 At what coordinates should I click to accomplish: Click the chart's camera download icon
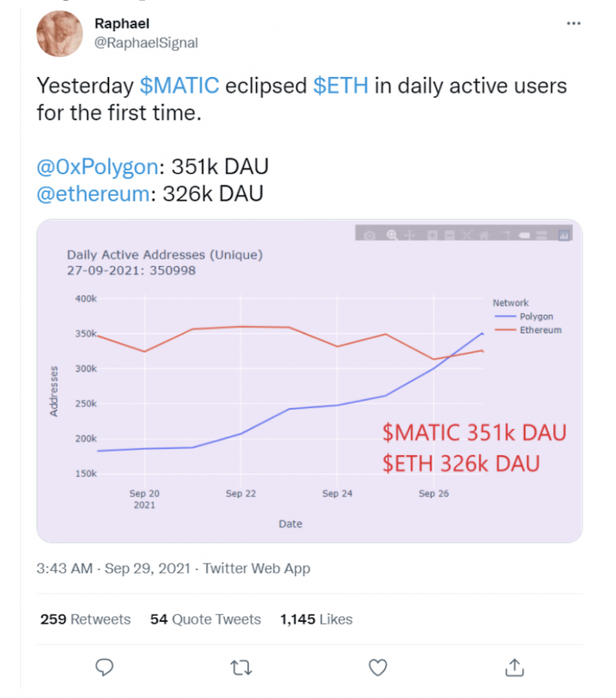click(x=369, y=235)
